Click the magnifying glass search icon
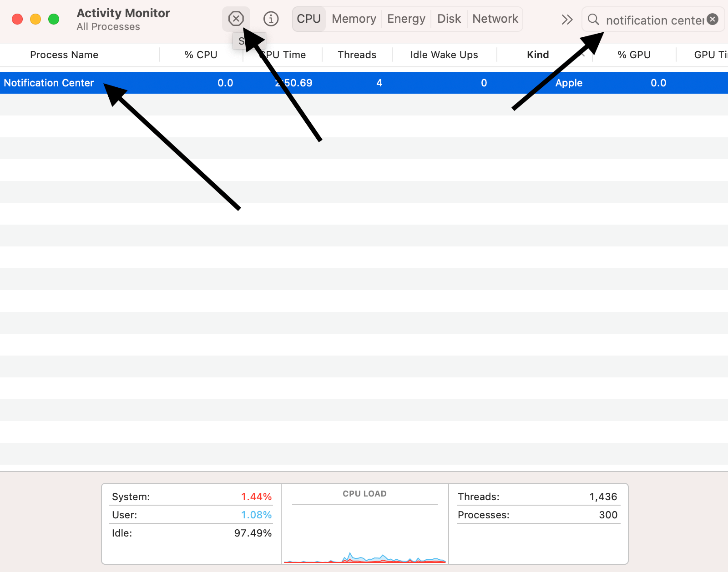Image resolution: width=728 pixels, height=572 pixels. pos(593,19)
